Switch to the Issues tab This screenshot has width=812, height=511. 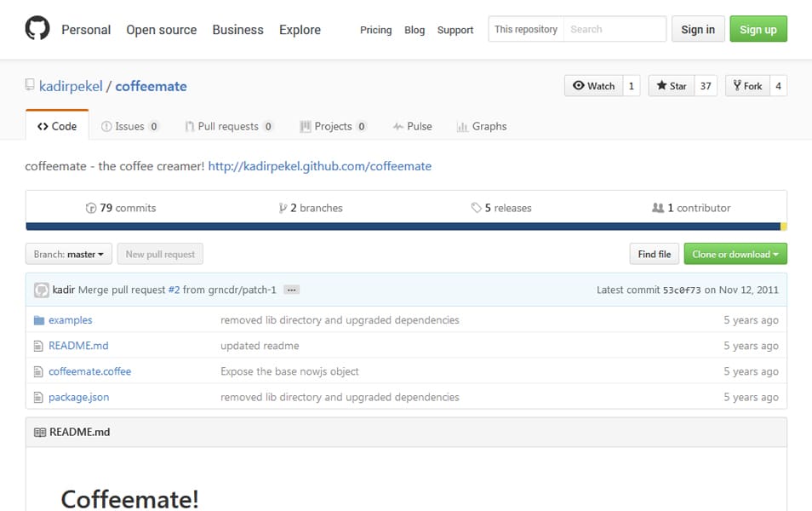click(x=129, y=126)
